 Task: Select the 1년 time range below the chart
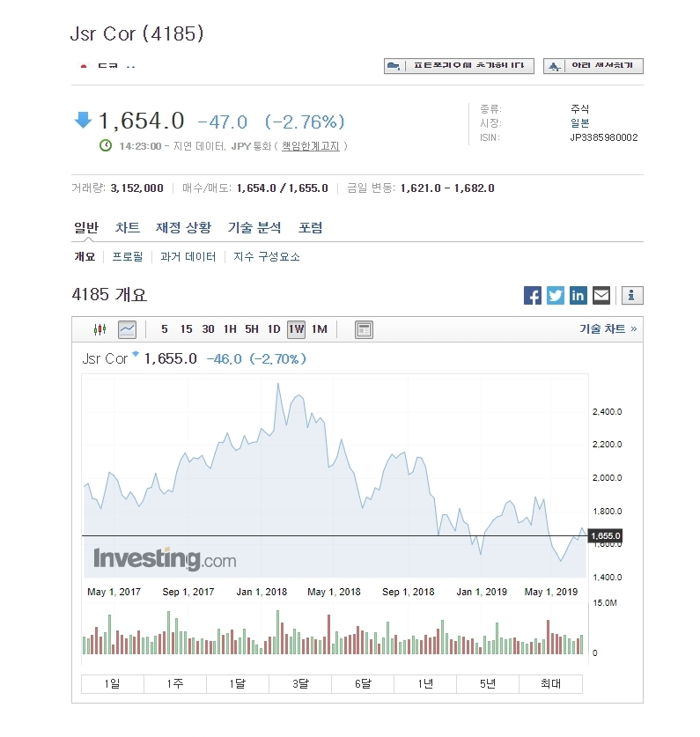pos(425,684)
